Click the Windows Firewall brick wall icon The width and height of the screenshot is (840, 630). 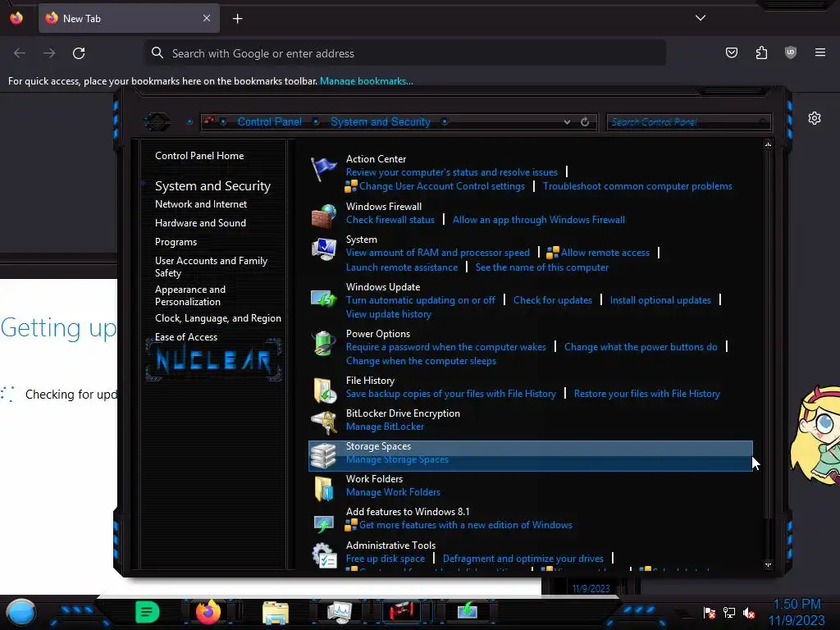(323, 216)
